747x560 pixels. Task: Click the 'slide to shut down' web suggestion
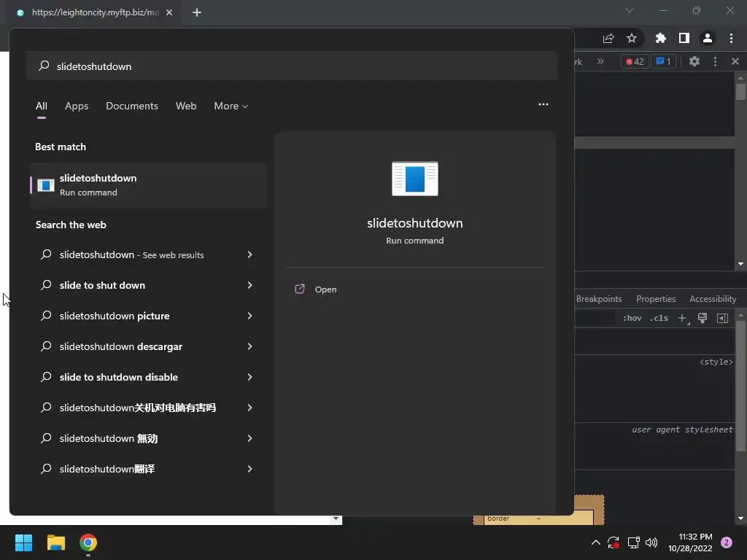[102, 285]
